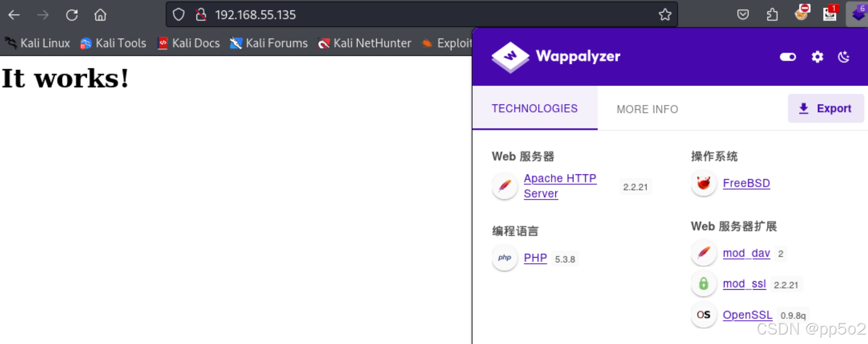Switch to the MORE INFO tab
The width and height of the screenshot is (868, 344).
[x=647, y=109]
